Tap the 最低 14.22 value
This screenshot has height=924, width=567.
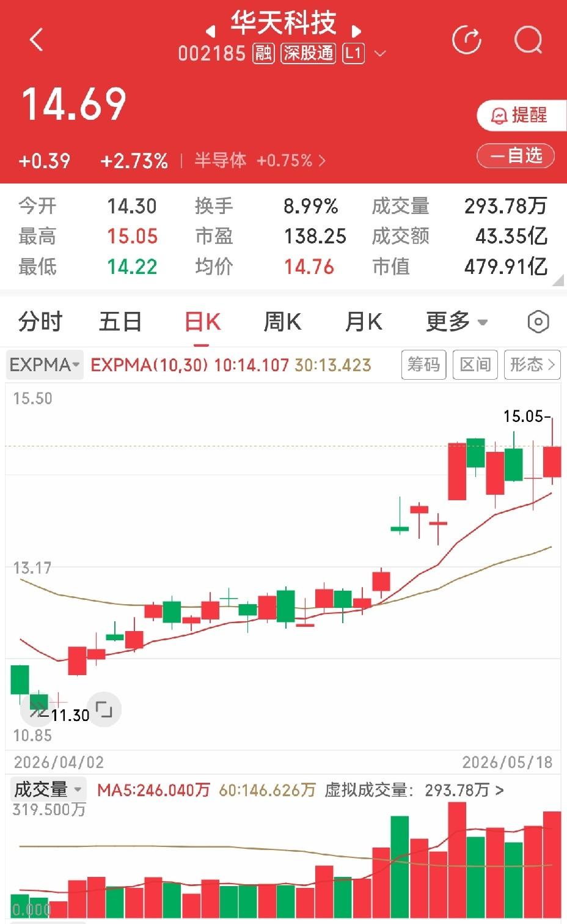pyautogui.click(x=132, y=267)
